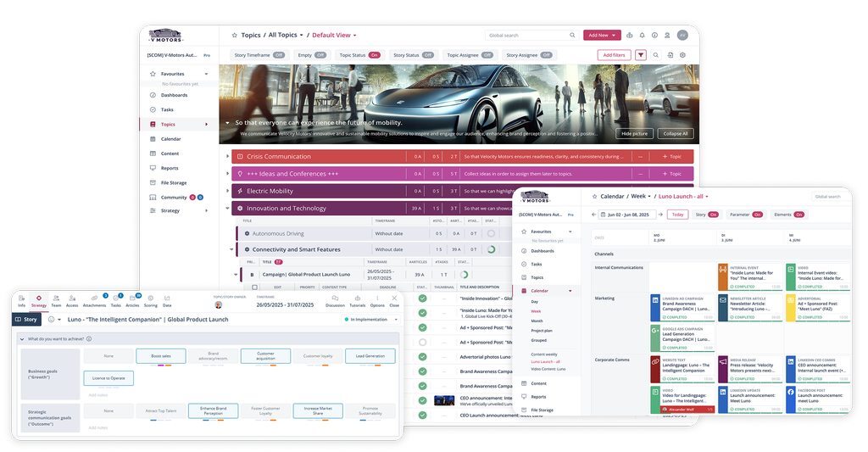Select the Enhance Brand Perception goal
Viewport: 868px width, 452px height.
tap(213, 411)
